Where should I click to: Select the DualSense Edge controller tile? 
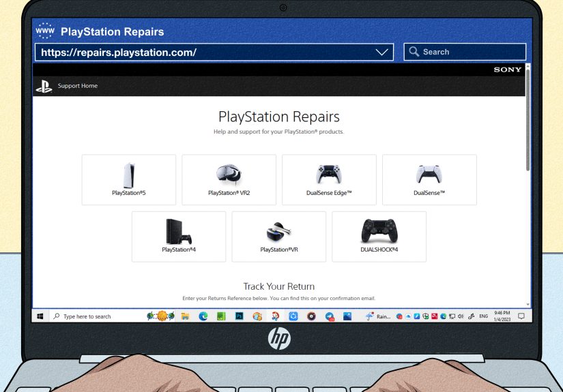(x=329, y=180)
